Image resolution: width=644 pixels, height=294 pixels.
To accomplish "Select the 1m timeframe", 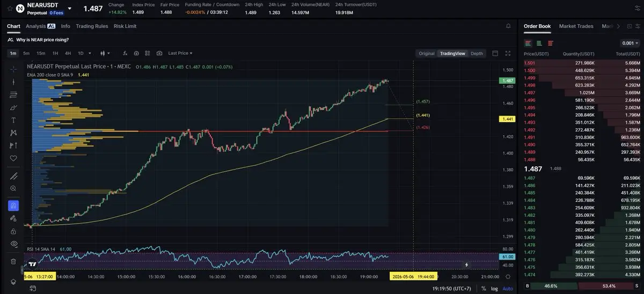I will coord(13,53).
